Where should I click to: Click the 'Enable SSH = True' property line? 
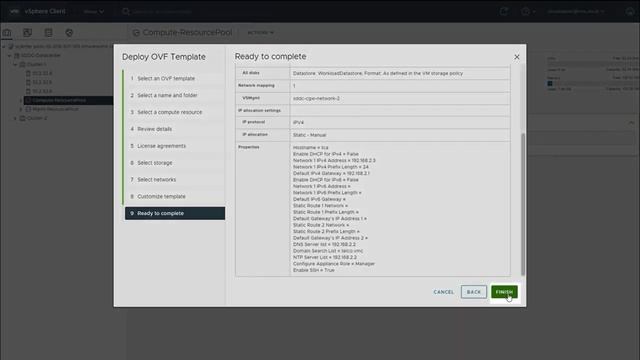[x=313, y=270]
